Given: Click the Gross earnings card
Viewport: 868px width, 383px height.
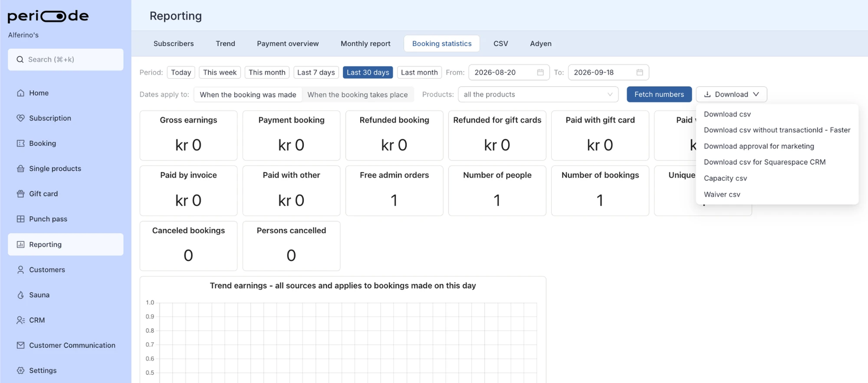Looking at the screenshot, I should pyautogui.click(x=188, y=136).
